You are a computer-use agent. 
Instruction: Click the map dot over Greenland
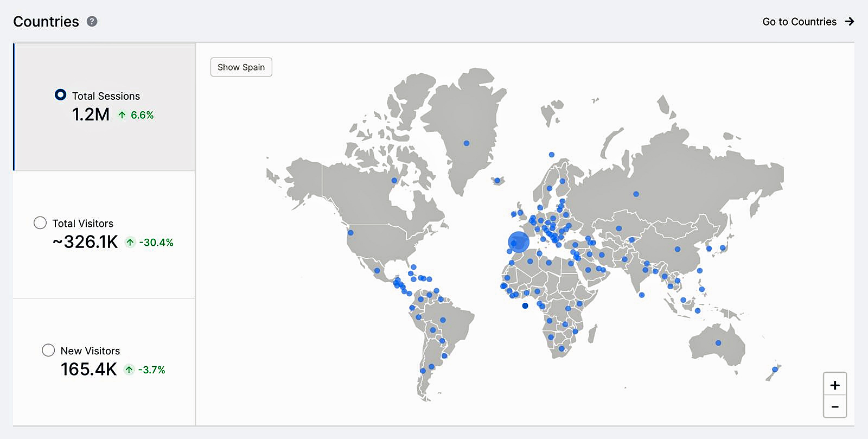click(x=467, y=143)
